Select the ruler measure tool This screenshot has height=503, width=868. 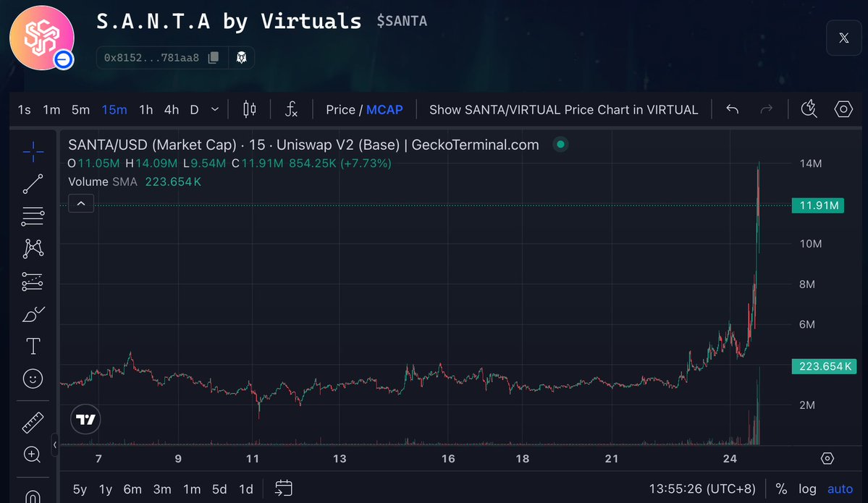(33, 422)
